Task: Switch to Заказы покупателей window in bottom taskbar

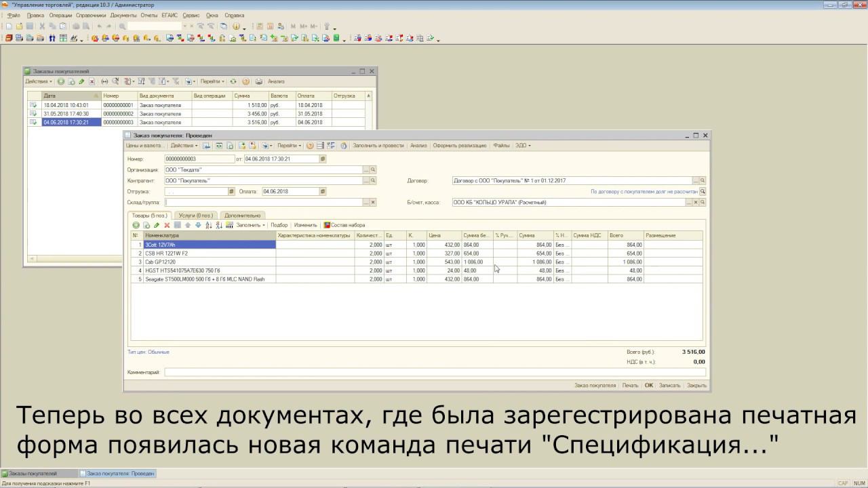Action: click(39, 474)
